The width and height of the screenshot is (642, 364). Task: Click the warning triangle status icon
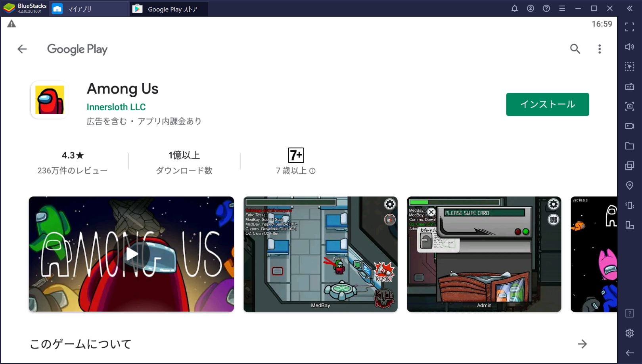point(11,24)
